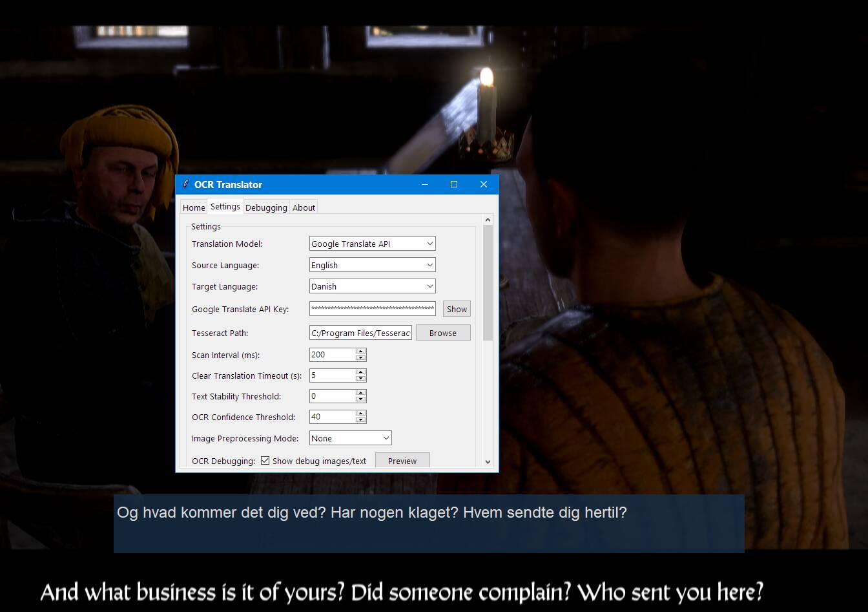Viewport: 868px width, 612px height.
Task: Click the scrollbar up arrow
Action: (x=488, y=220)
